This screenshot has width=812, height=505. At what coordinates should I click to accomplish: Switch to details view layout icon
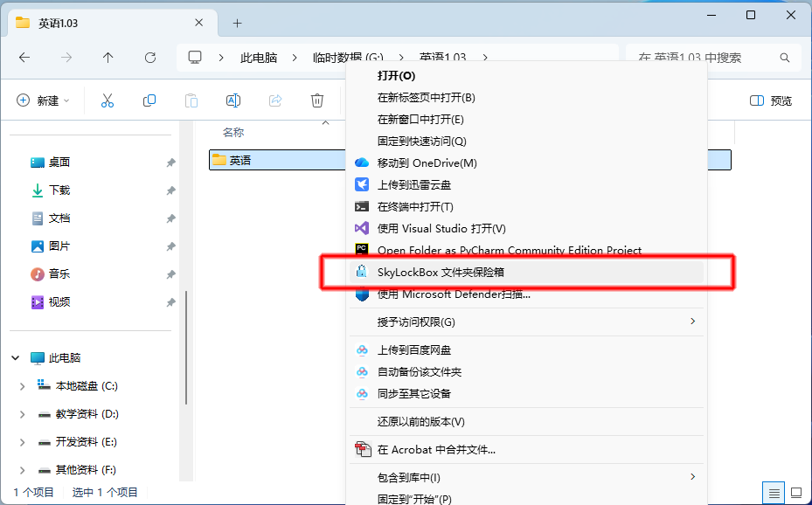(774, 493)
